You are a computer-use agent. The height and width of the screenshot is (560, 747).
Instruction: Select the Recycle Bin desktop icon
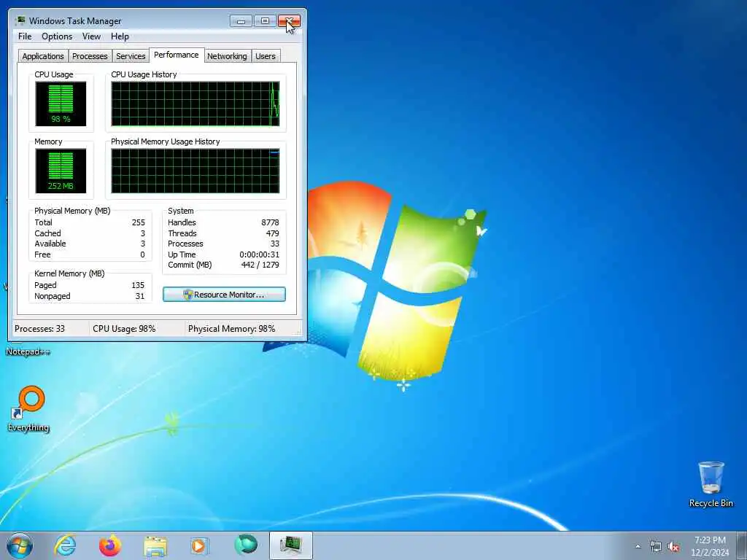click(x=711, y=484)
